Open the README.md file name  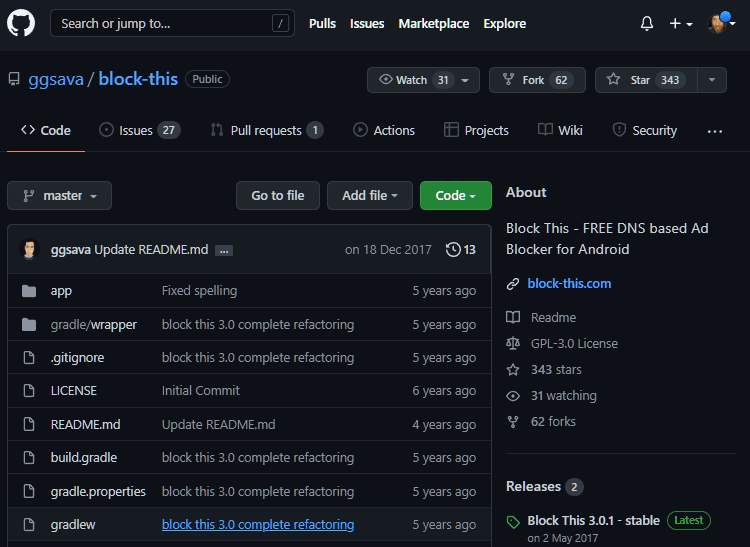click(86, 425)
